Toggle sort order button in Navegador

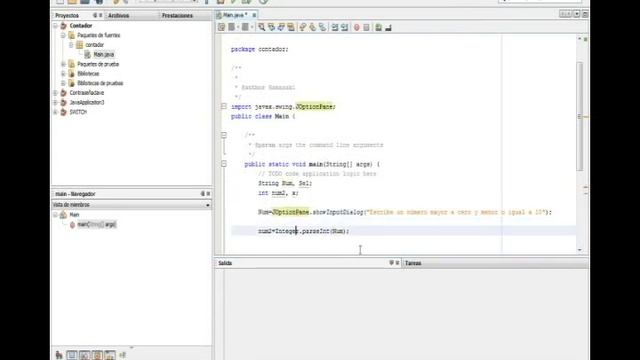122,355
